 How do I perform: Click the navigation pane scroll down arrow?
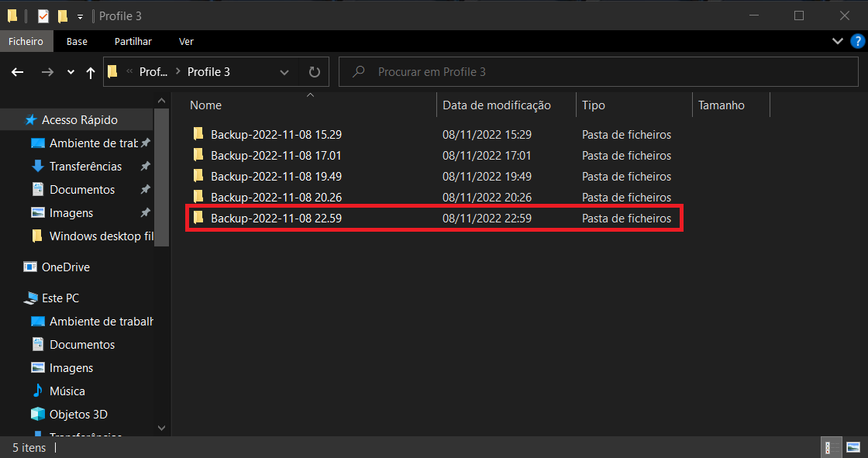pyautogui.click(x=161, y=427)
